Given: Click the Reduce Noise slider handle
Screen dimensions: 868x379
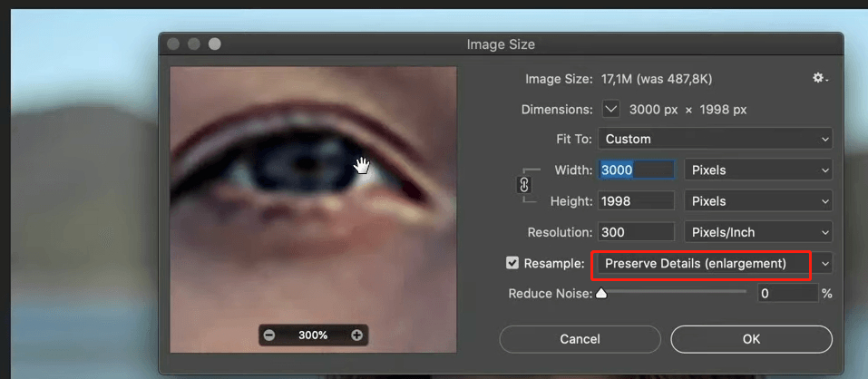Looking at the screenshot, I should pyautogui.click(x=601, y=295).
